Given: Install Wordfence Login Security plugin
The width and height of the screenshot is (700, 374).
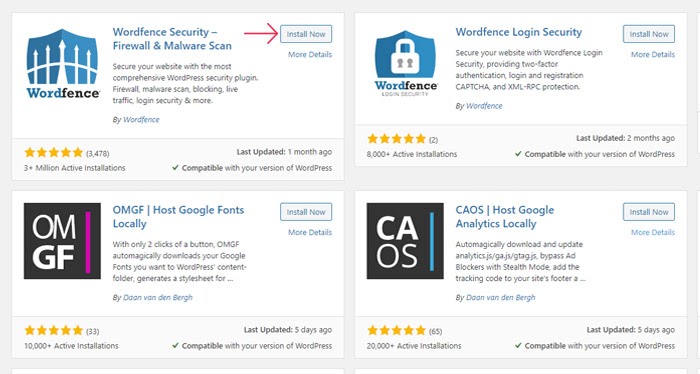Looking at the screenshot, I should coord(649,34).
